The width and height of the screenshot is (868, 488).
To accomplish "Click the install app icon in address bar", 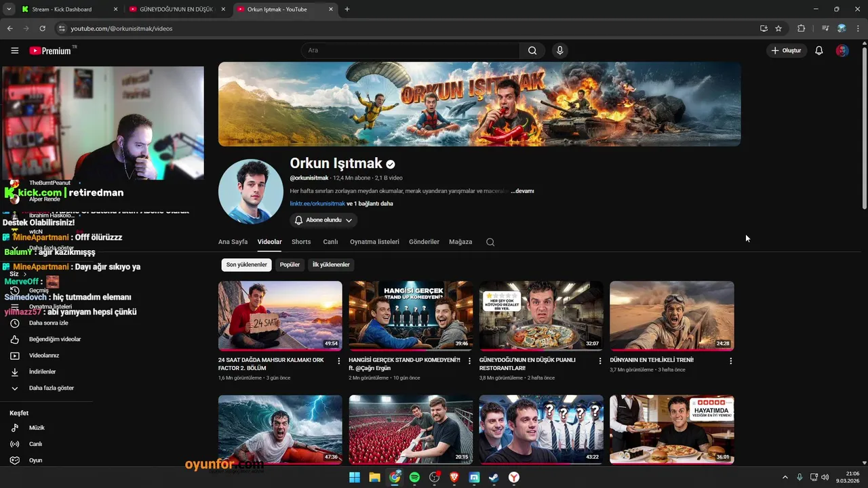I will click(x=764, y=28).
